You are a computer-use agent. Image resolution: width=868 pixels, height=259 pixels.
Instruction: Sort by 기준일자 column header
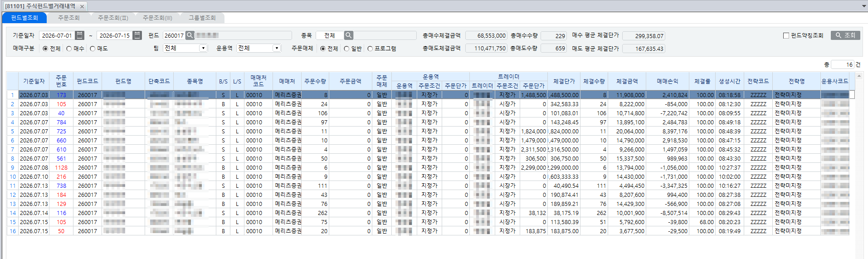point(34,81)
